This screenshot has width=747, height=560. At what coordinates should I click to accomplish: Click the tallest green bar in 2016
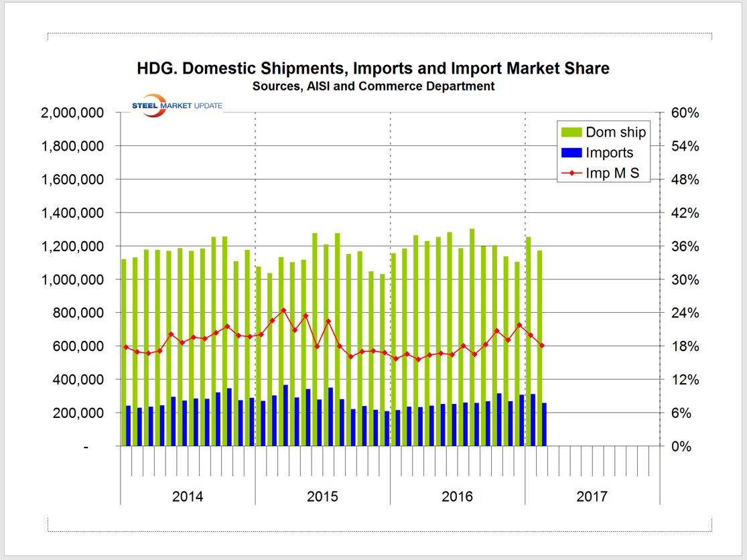tap(472, 335)
